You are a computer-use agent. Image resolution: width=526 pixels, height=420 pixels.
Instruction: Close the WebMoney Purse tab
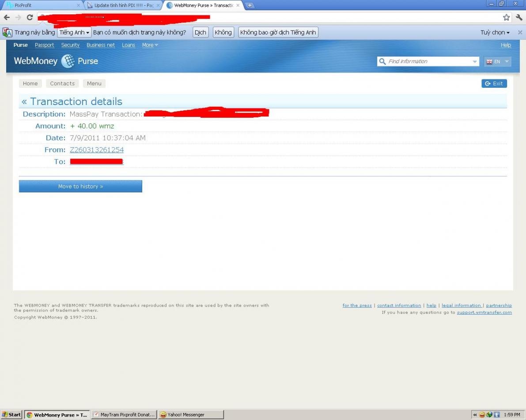click(x=238, y=5)
